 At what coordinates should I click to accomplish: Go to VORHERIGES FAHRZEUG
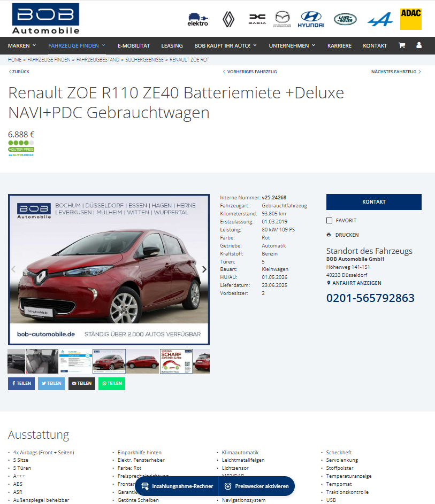(250, 72)
